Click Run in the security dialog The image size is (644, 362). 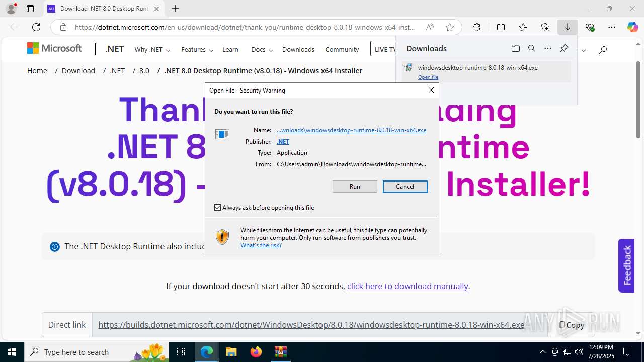coord(355,187)
